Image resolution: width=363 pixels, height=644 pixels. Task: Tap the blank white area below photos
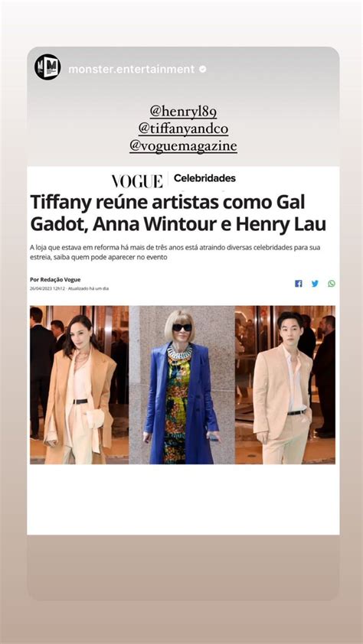[x=183, y=499]
